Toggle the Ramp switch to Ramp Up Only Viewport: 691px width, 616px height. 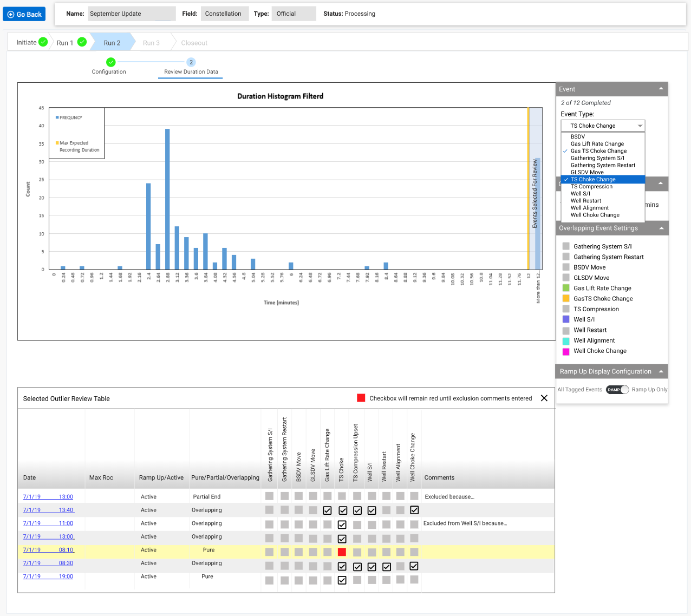[617, 390]
